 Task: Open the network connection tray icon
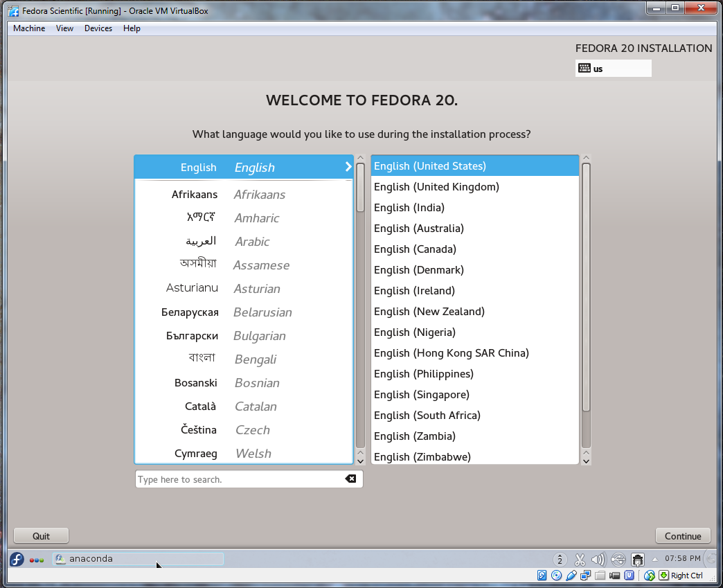638,560
